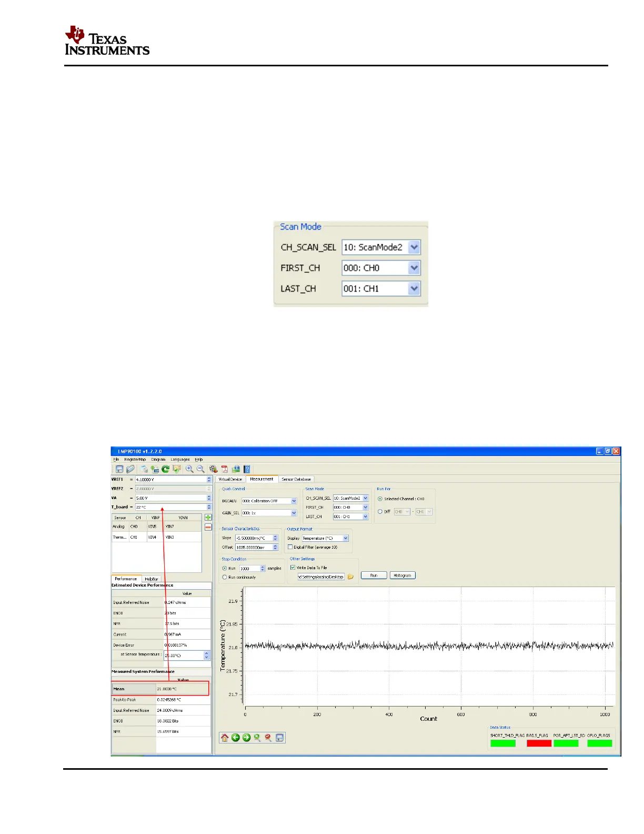Open the Languages menu
Screen dimensions: 644x834
[180, 460]
